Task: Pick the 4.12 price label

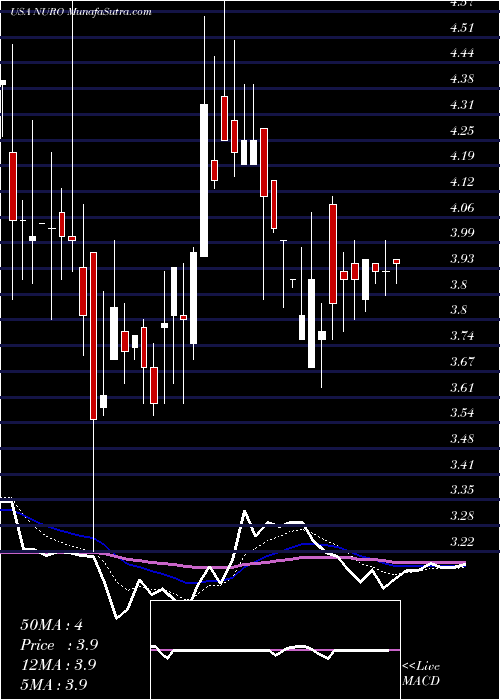Action: pos(461,182)
